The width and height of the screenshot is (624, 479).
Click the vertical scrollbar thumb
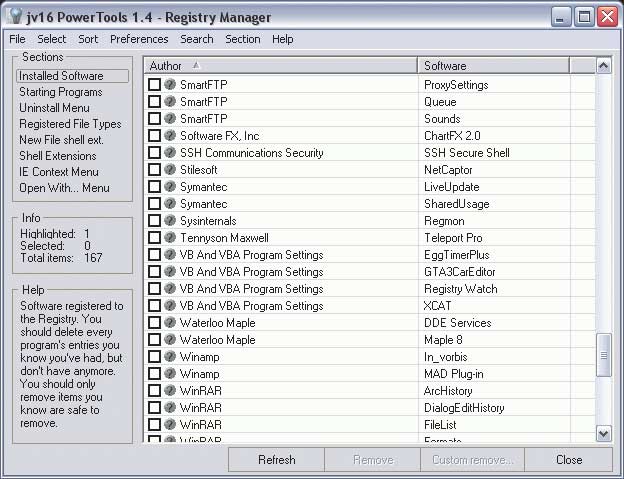coord(604,355)
